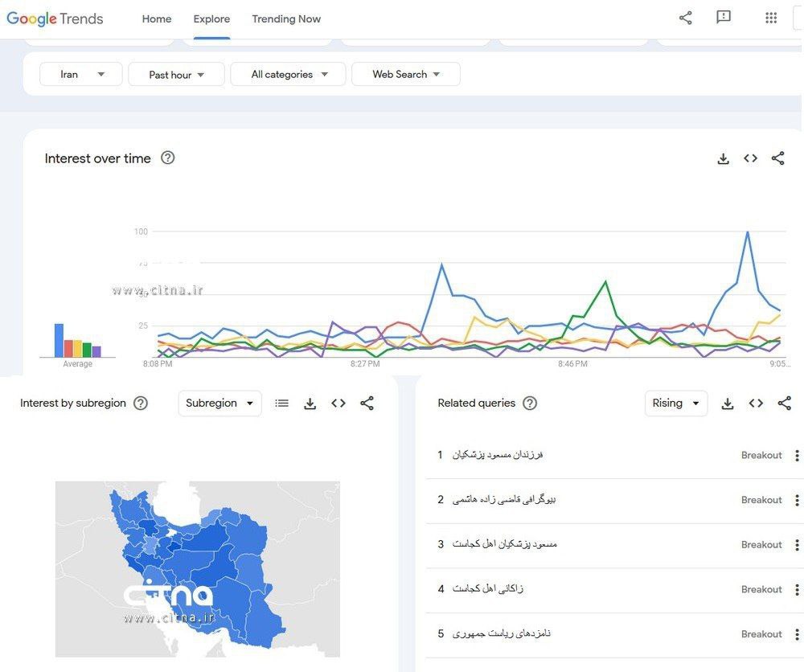Share the Related queries panel

pyautogui.click(x=784, y=403)
